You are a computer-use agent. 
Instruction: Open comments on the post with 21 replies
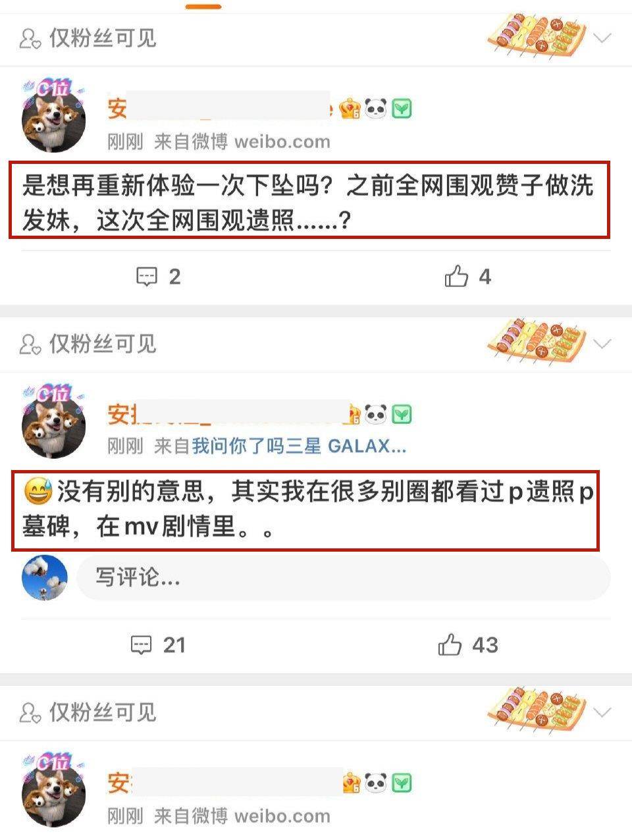158,645
